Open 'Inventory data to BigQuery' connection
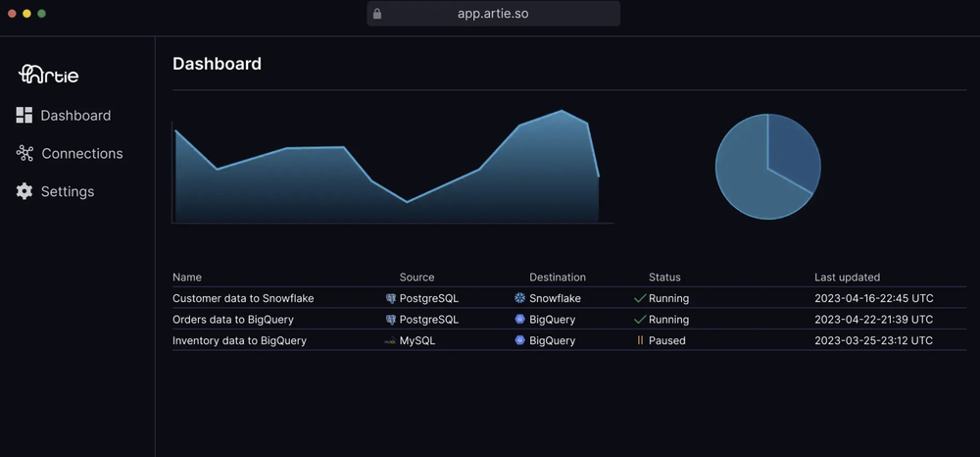 [x=239, y=340]
